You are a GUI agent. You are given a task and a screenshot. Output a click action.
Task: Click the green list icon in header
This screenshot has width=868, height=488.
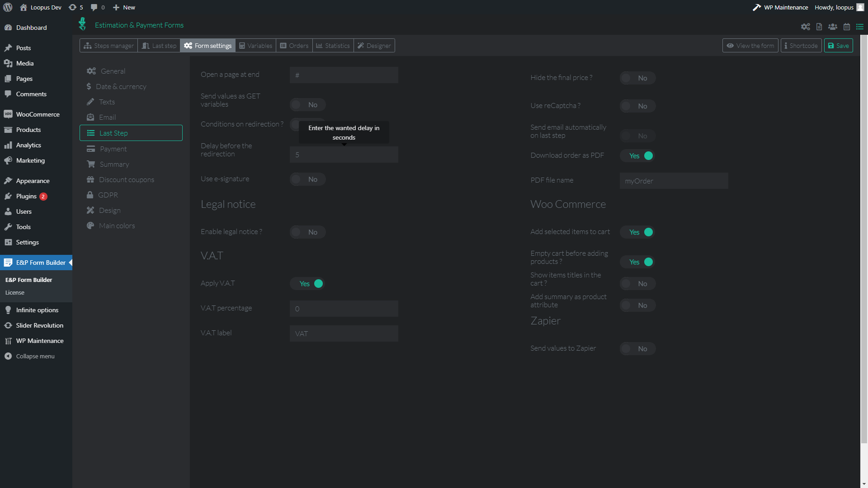pos(859,27)
